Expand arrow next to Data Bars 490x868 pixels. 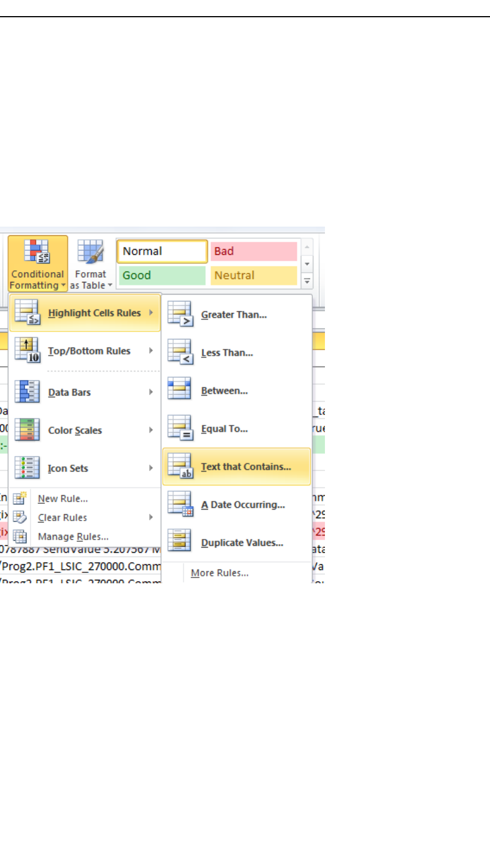coord(151,392)
